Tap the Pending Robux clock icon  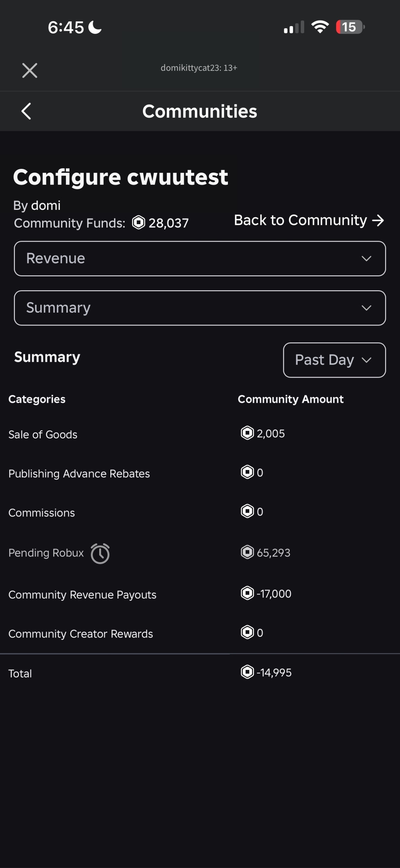100,553
